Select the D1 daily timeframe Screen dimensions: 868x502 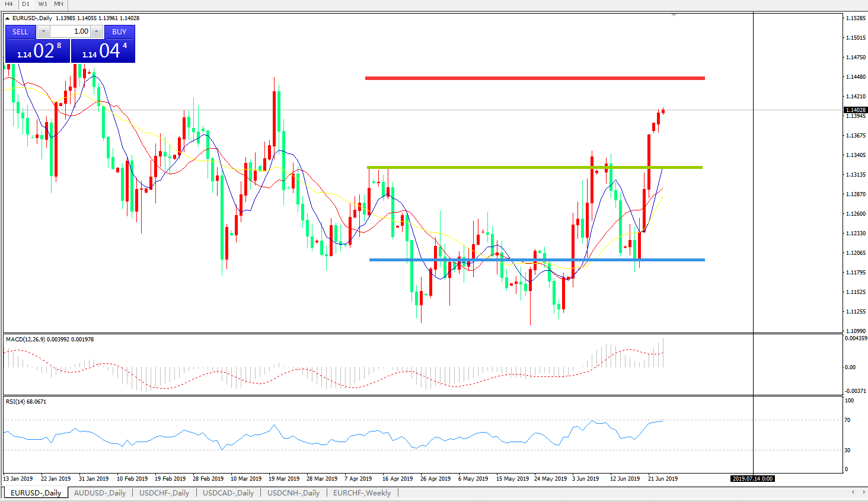tap(26, 4)
